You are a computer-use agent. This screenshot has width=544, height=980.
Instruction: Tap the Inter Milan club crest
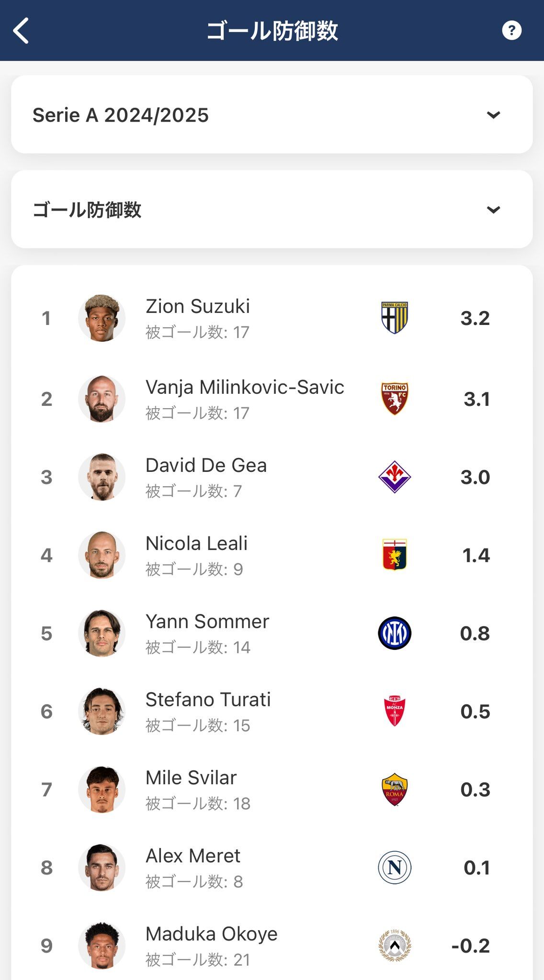pos(395,633)
